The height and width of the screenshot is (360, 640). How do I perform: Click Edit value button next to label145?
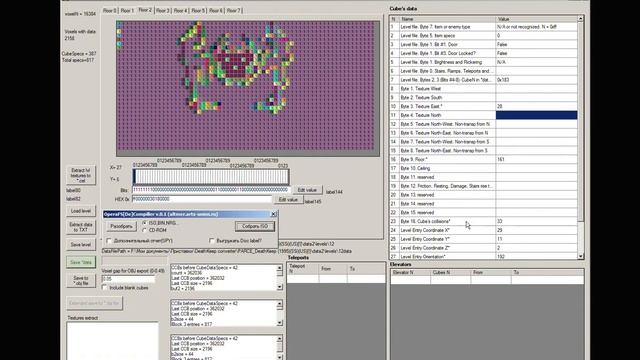click(x=288, y=200)
